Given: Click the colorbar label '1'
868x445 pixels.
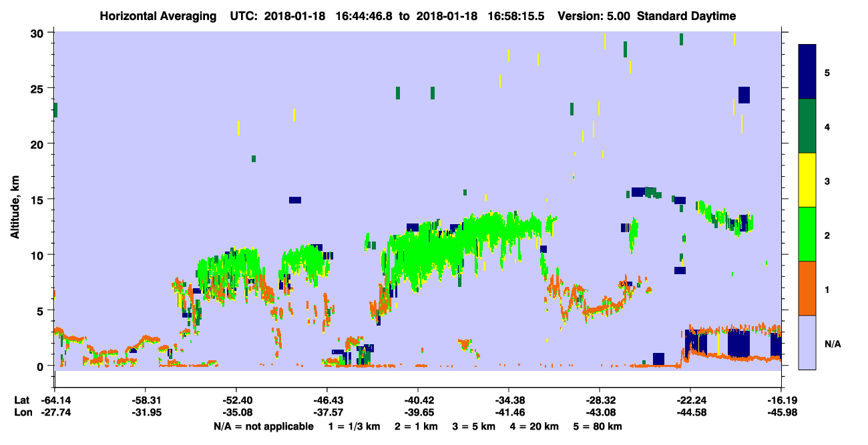Looking at the screenshot, I should (827, 289).
